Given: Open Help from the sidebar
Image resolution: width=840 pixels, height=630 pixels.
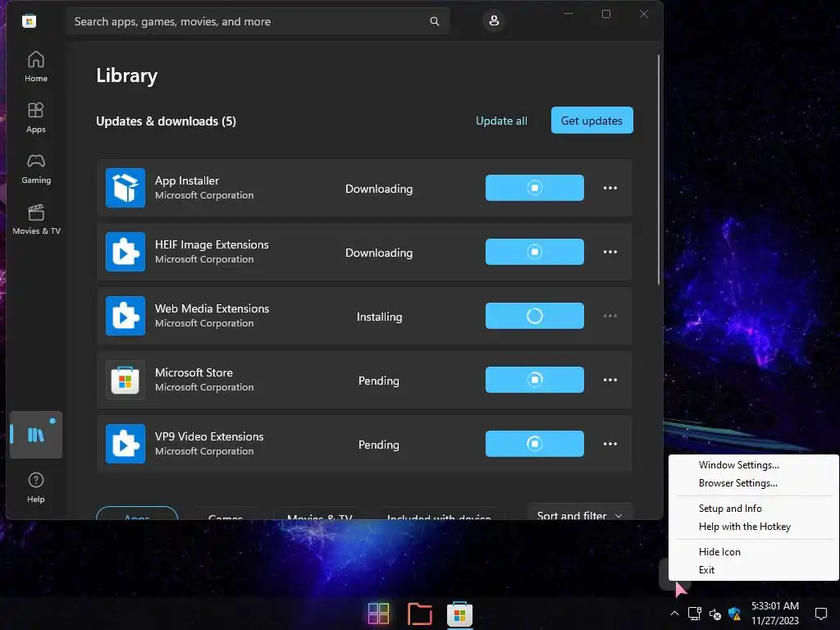Looking at the screenshot, I should pos(36,487).
